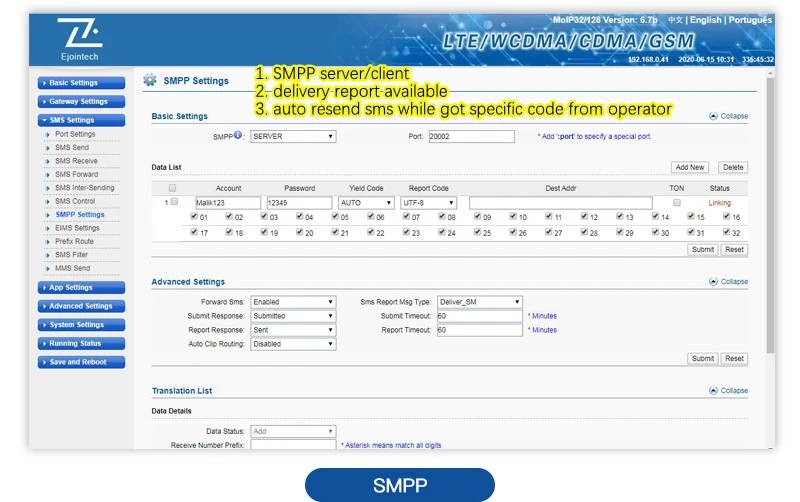Click the Add New button
The image size is (800, 502).
pos(690,167)
